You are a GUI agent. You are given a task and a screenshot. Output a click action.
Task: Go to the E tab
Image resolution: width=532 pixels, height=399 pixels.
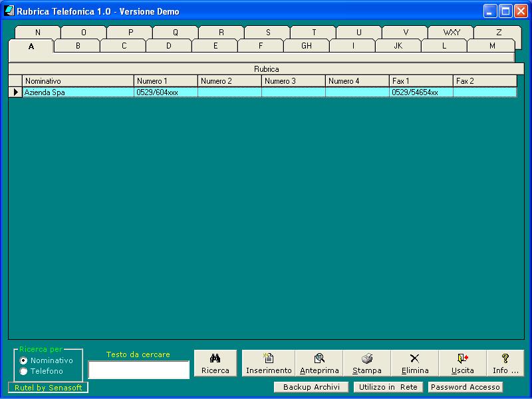215,46
